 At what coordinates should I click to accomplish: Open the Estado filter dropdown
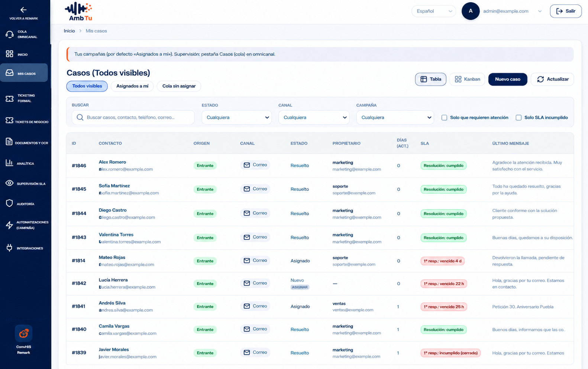(237, 117)
